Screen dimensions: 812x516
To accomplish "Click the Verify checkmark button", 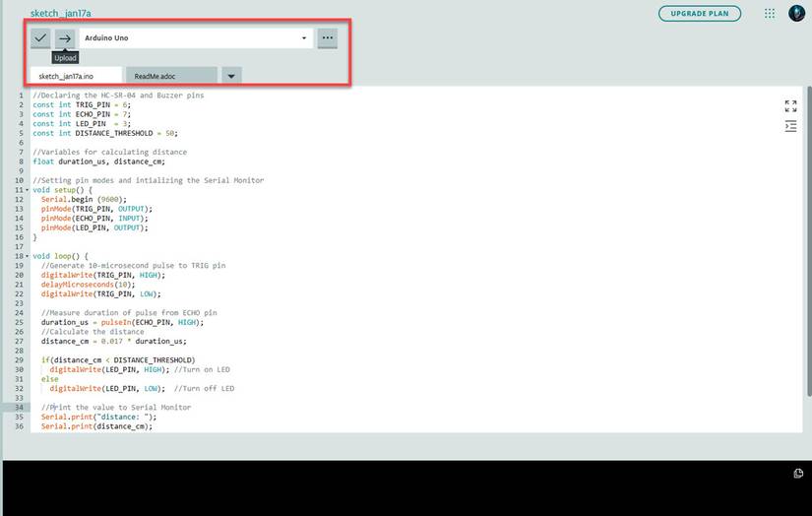I will point(40,37).
